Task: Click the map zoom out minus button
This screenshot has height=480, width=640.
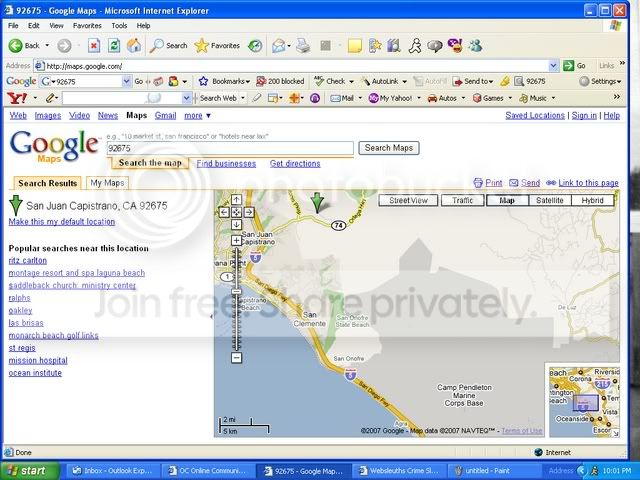Action: tap(236, 357)
